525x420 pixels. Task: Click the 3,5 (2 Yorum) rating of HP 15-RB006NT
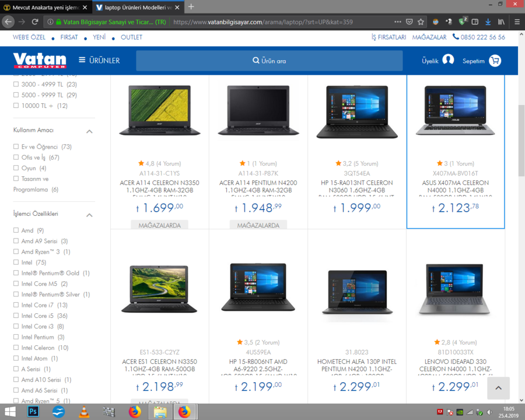tap(258, 342)
